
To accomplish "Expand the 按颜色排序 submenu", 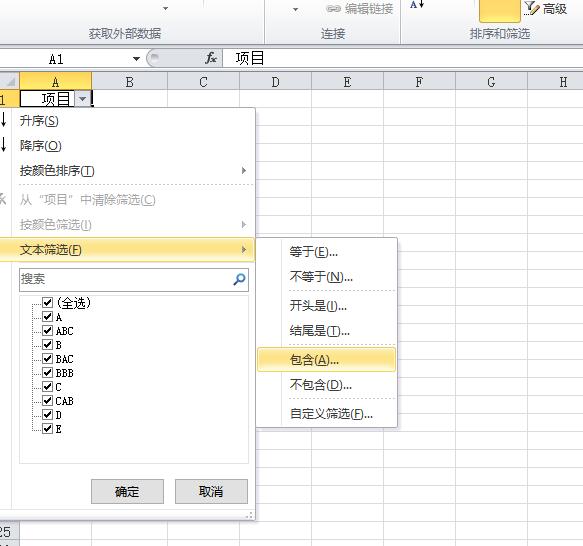I will 244,171.
